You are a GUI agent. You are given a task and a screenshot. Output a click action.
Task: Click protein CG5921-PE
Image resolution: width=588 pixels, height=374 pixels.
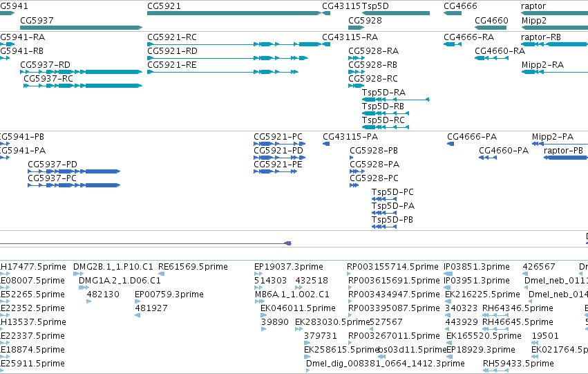(x=276, y=171)
